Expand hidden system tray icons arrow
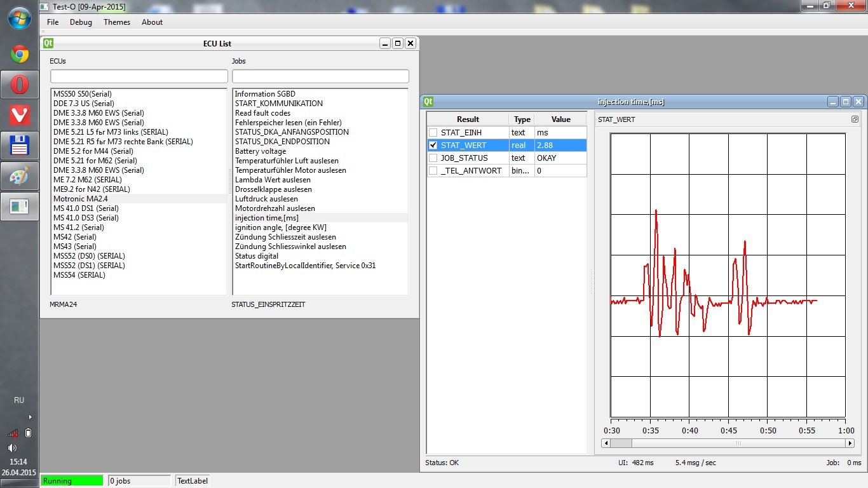The image size is (868, 488). pos(30,417)
